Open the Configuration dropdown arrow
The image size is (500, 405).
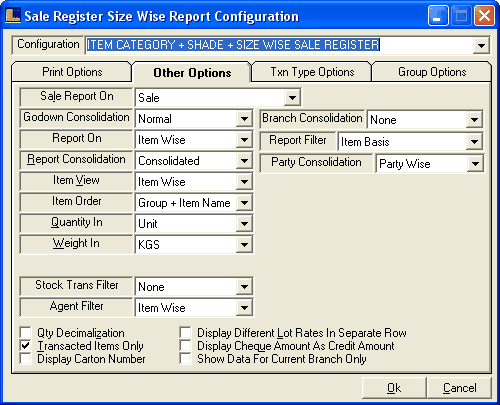pyautogui.click(x=481, y=45)
